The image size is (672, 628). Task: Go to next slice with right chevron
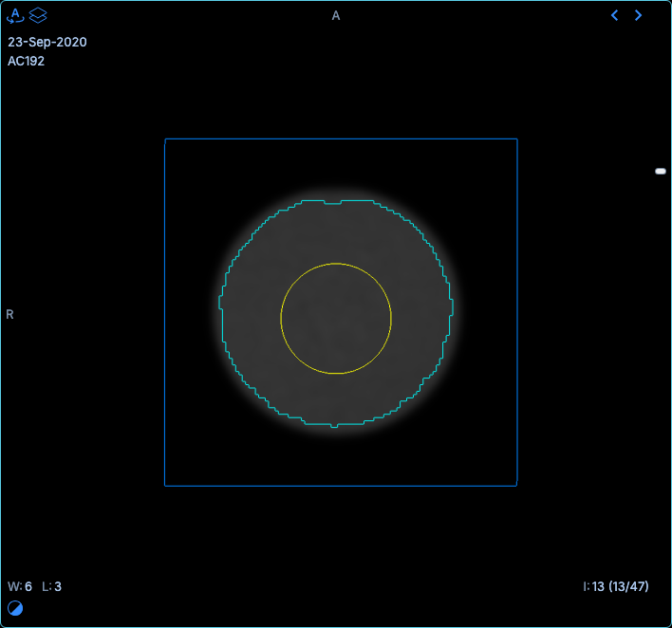[638, 15]
